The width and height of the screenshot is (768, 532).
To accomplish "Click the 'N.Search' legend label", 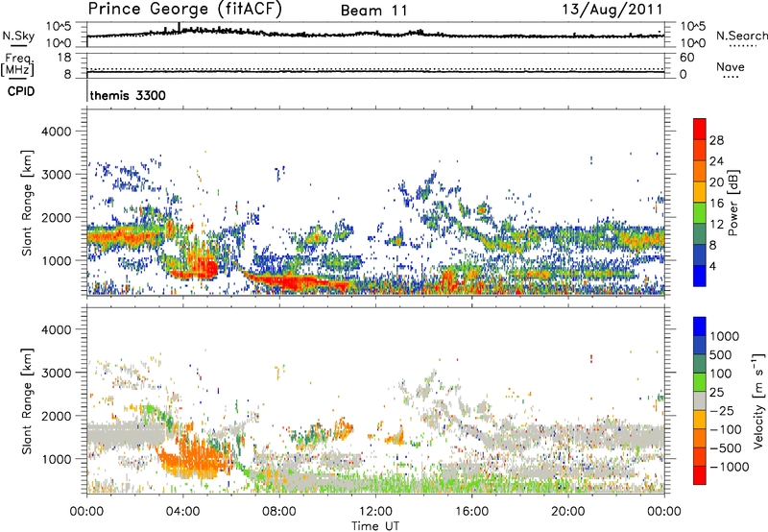I will 741,36.
